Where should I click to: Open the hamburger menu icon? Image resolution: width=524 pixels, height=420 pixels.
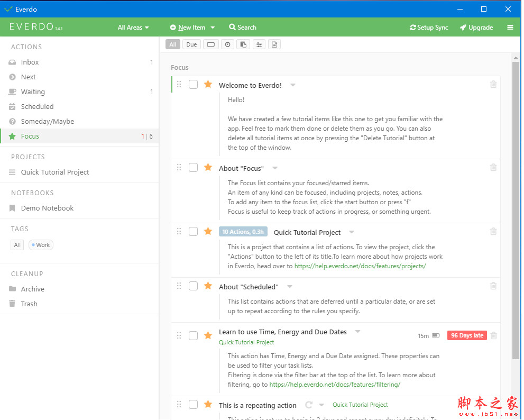pos(510,28)
